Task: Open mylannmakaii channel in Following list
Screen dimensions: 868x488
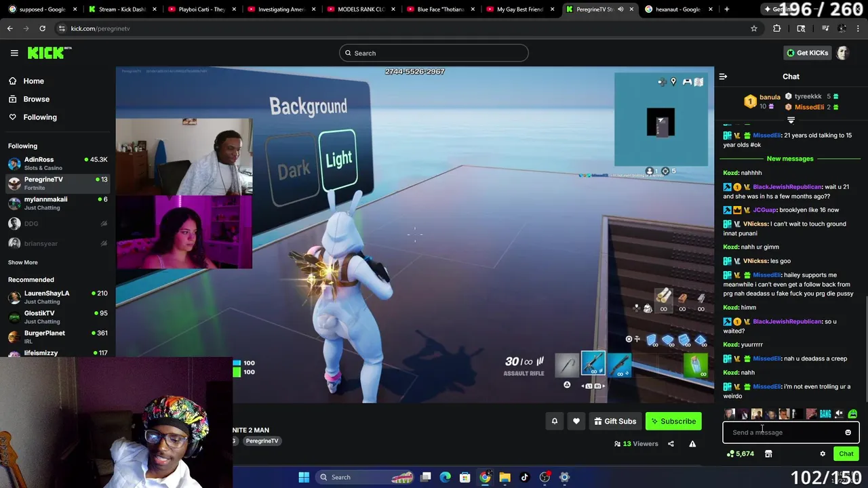Action: click(x=58, y=203)
